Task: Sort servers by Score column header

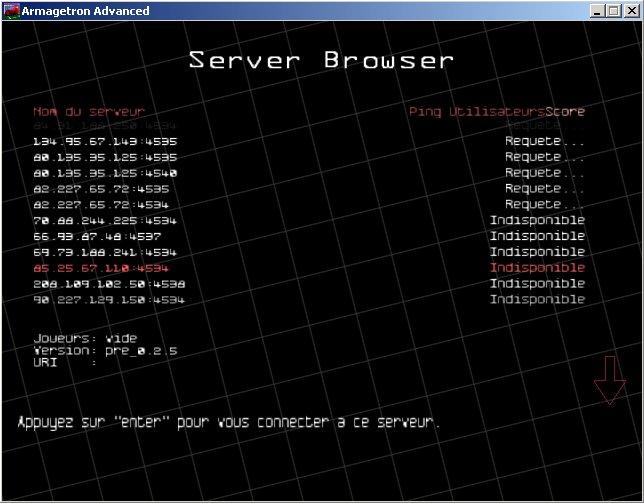Action: (565, 111)
